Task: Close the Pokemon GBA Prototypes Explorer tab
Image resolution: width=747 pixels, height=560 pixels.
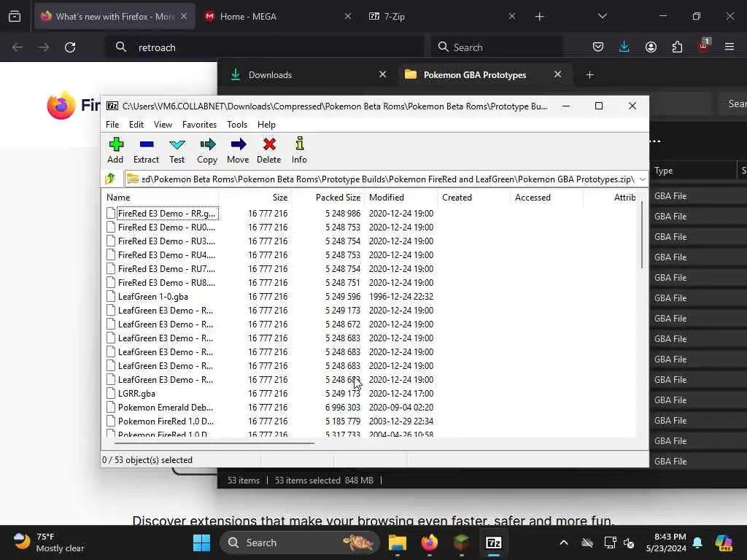Action: click(x=557, y=74)
